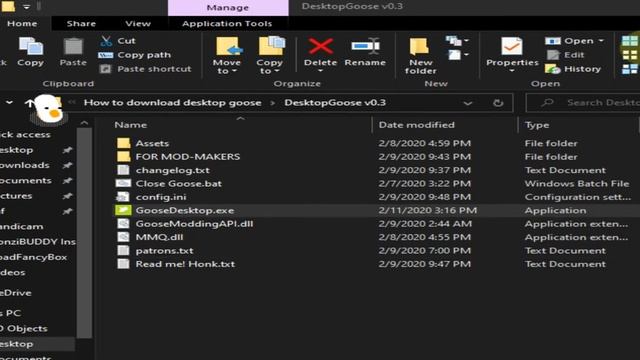Open the Application Tools tab
This screenshot has height=360, width=640.
(227, 24)
